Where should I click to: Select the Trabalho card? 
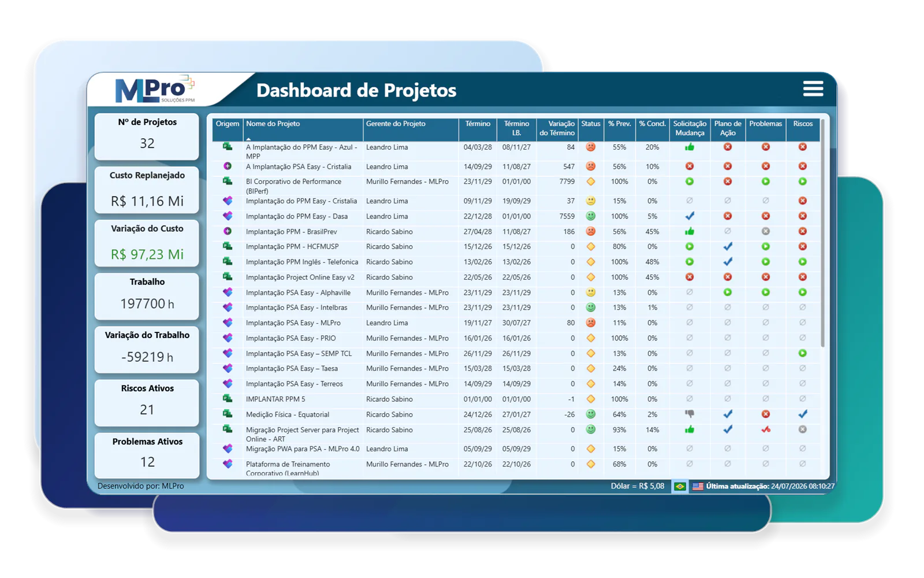(x=147, y=296)
